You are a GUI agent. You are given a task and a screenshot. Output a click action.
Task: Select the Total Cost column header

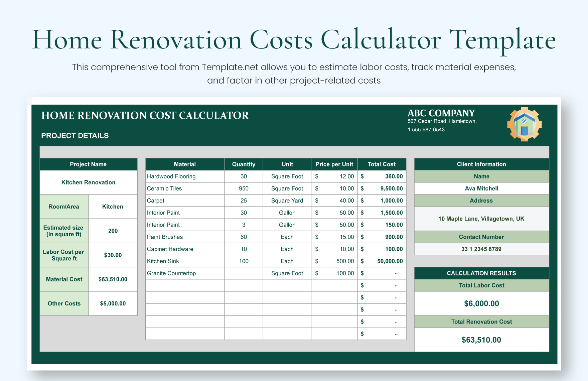pyautogui.click(x=382, y=164)
